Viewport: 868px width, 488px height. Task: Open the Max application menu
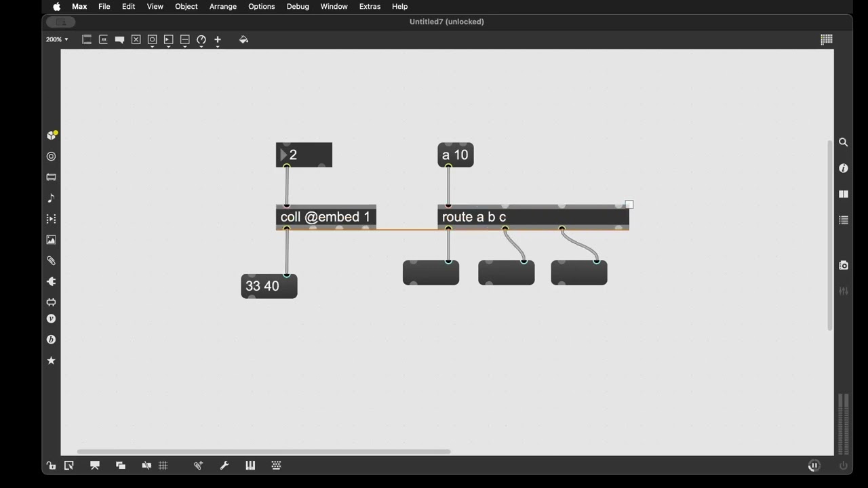79,6
